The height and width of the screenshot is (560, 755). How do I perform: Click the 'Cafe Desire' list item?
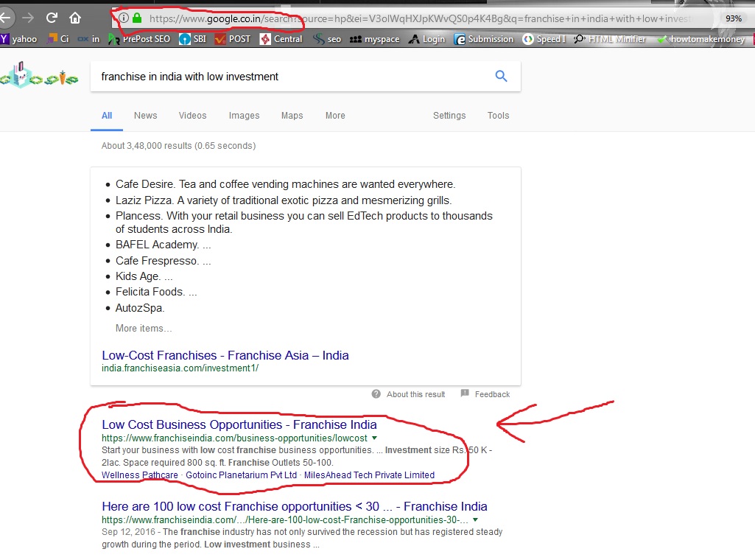pos(285,184)
